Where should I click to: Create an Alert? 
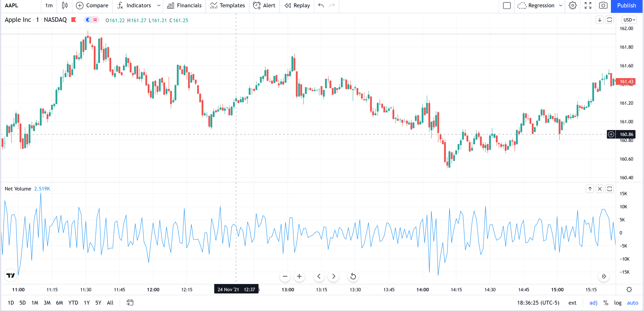pyautogui.click(x=264, y=6)
